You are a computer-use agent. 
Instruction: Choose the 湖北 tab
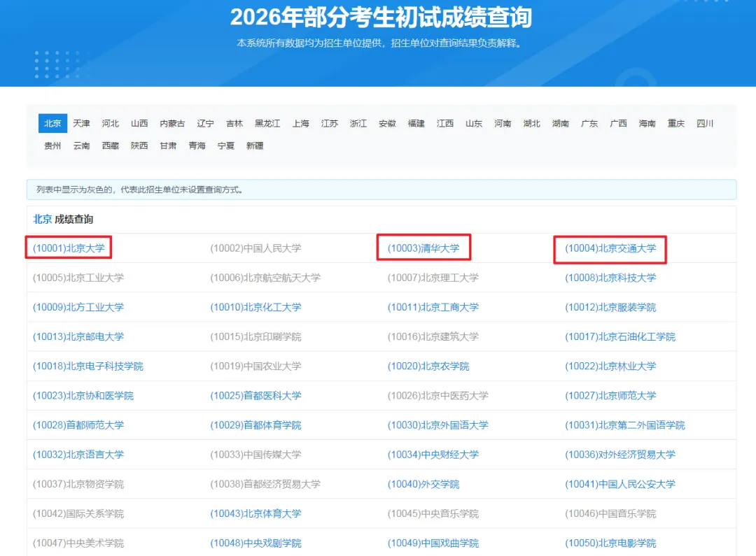click(532, 123)
